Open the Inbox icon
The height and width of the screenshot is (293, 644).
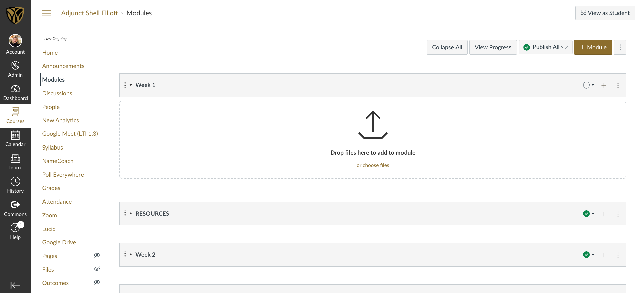point(15,158)
